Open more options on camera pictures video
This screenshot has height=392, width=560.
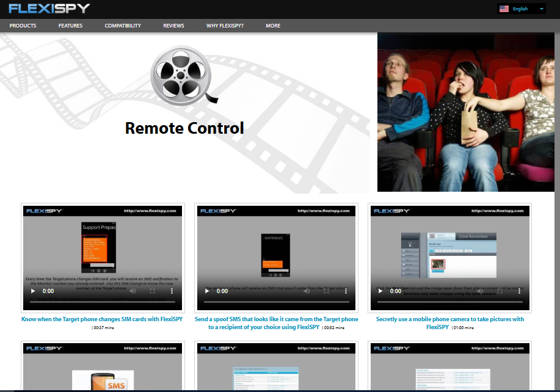click(x=519, y=291)
